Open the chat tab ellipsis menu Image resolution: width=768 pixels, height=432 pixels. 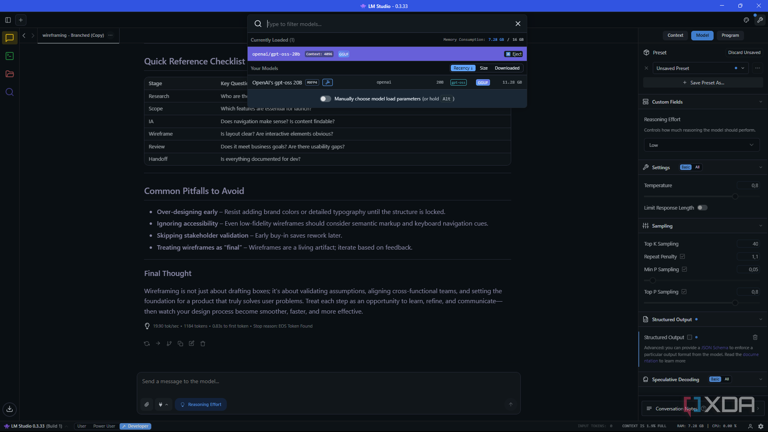[110, 35]
